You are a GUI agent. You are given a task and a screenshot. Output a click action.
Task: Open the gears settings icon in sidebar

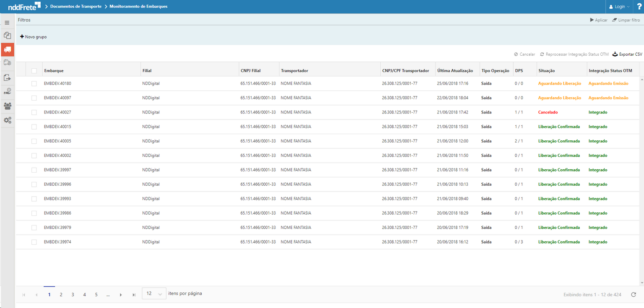(7, 120)
